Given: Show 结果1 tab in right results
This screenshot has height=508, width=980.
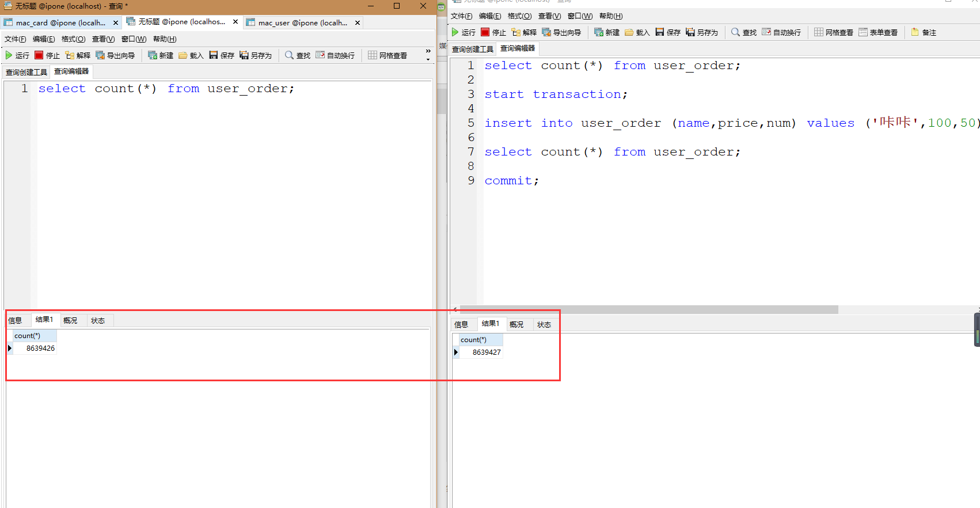Looking at the screenshot, I should pyautogui.click(x=491, y=324).
